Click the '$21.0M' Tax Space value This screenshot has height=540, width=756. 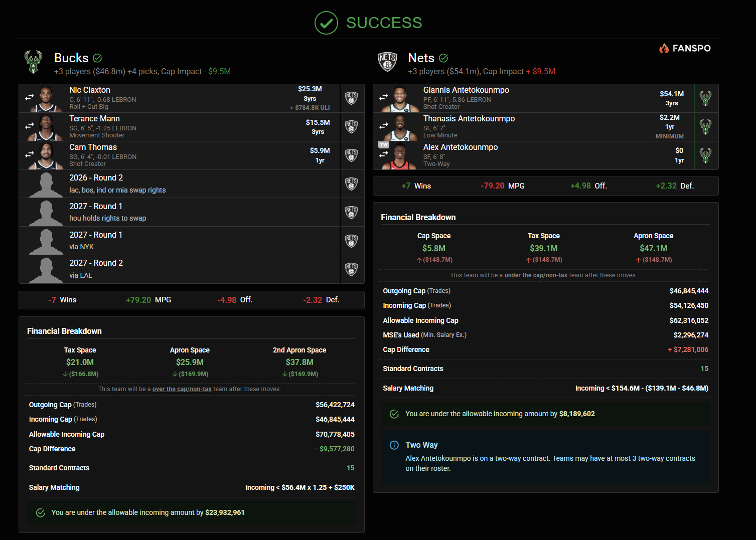(x=80, y=363)
